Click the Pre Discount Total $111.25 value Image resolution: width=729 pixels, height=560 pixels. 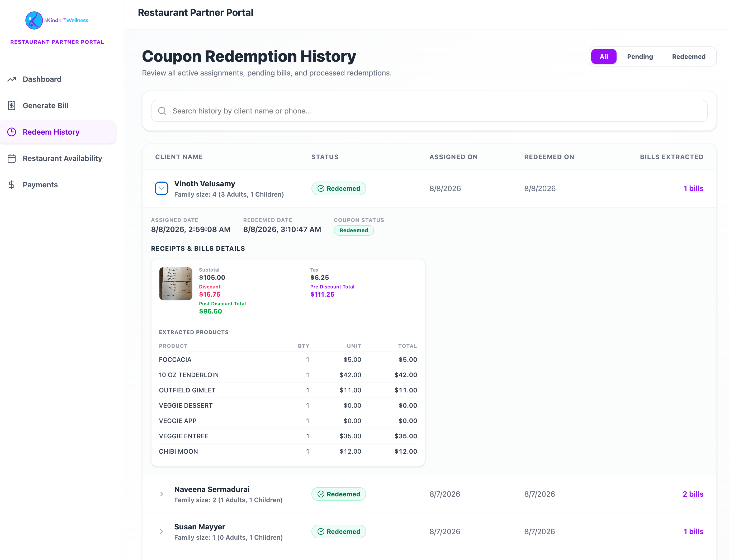point(322,294)
